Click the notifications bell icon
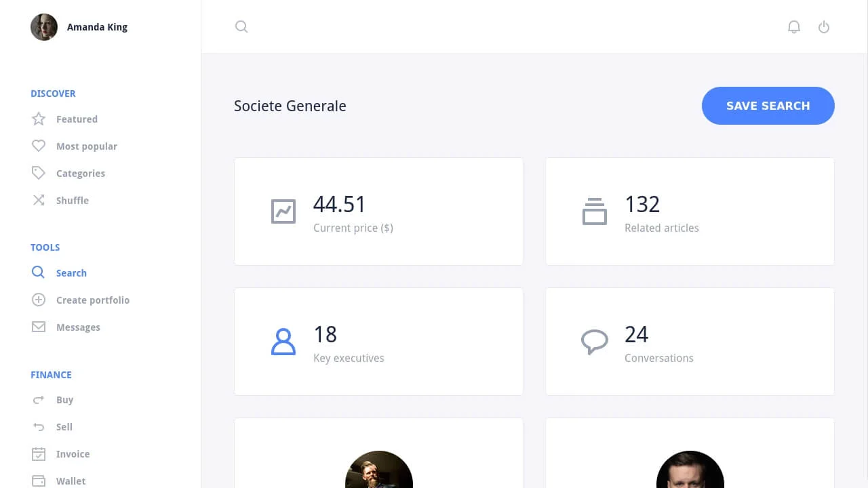This screenshot has width=868, height=488. pyautogui.click(x=794, y=27)
